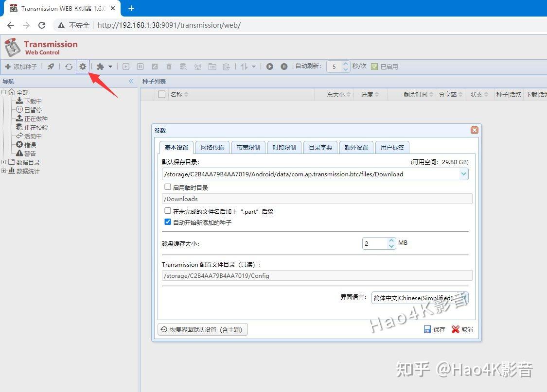Select 已暂停 in navigation tree
This screenshot has height=392, width=547.
[x=29, y=110]
